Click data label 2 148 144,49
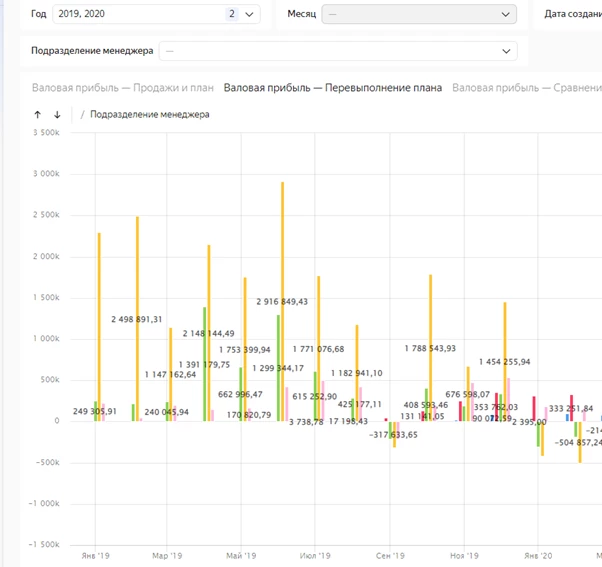The height and width of the screenshot is (567, 602). point(208,334)
